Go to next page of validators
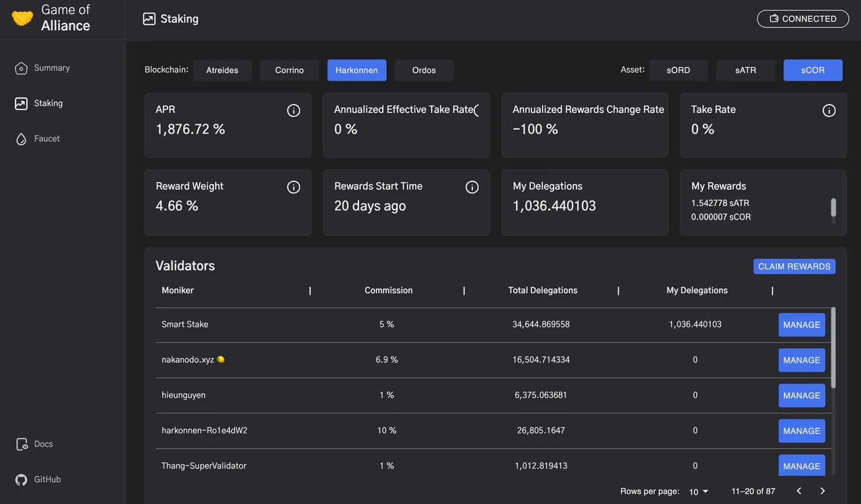The height and width of the screenshot is (504, 861). point(822,491)
